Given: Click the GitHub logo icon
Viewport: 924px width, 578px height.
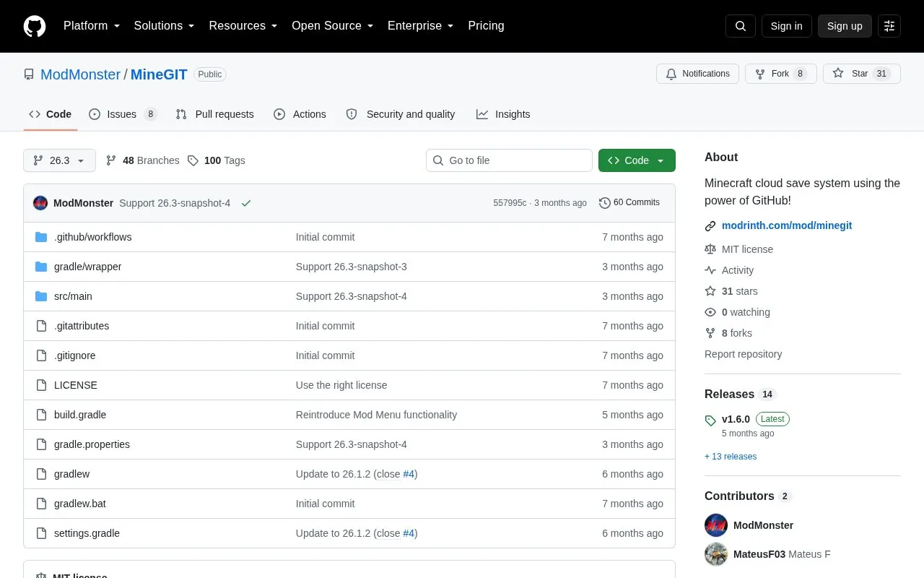Looking at the screenshot, I should [35, 26].
